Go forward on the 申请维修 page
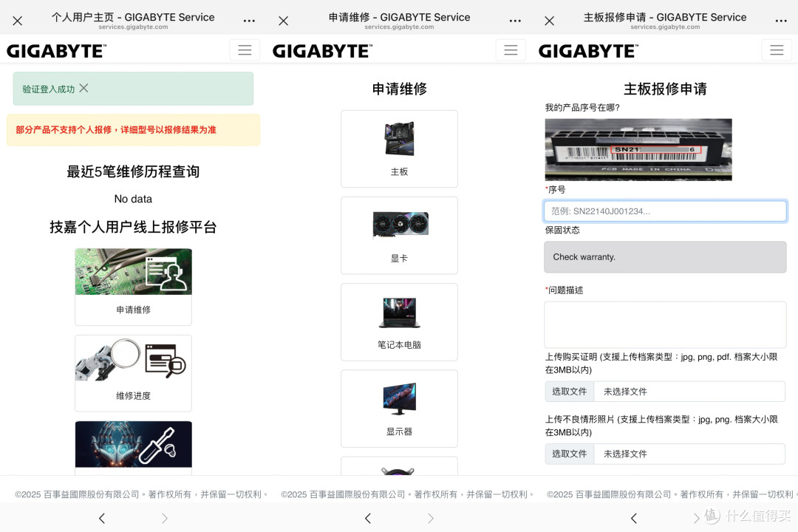Image resolution: width=798 pixels, height=532 pixels. point(431,518)
